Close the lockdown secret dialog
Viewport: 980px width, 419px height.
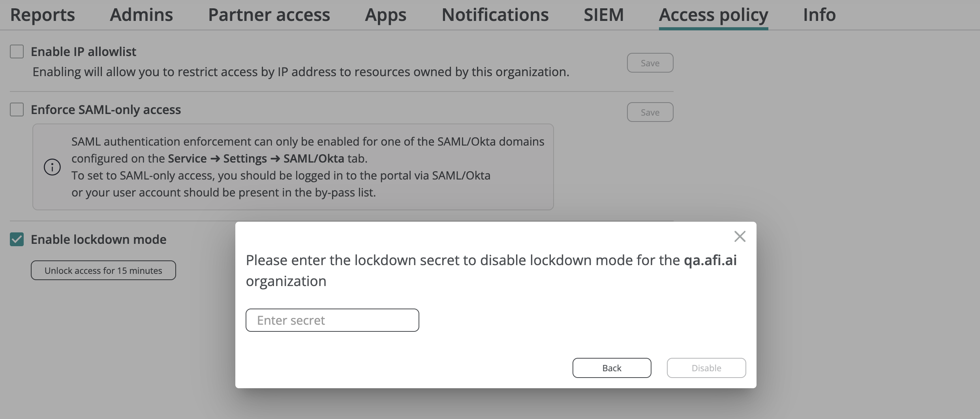pyautogui.click(x=740, y=236)
